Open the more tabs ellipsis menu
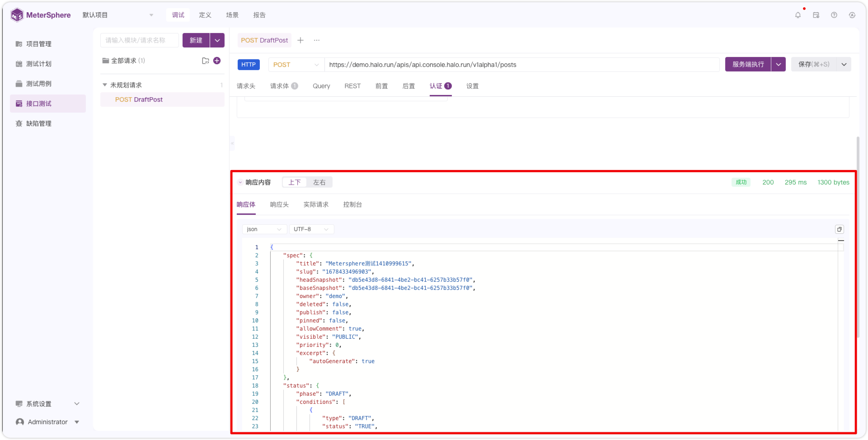Viewport: 868px width, 440px height. click(x=317, y=40)
